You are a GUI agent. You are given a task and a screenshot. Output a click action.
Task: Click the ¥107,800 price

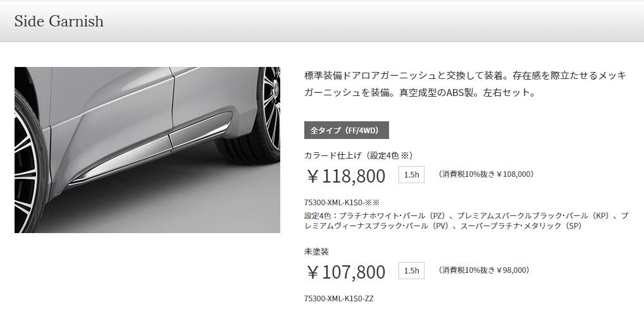point(346,272)
